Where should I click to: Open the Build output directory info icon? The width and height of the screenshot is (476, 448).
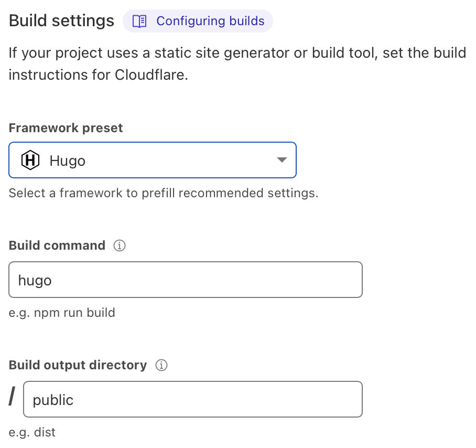tap(161, 365)
